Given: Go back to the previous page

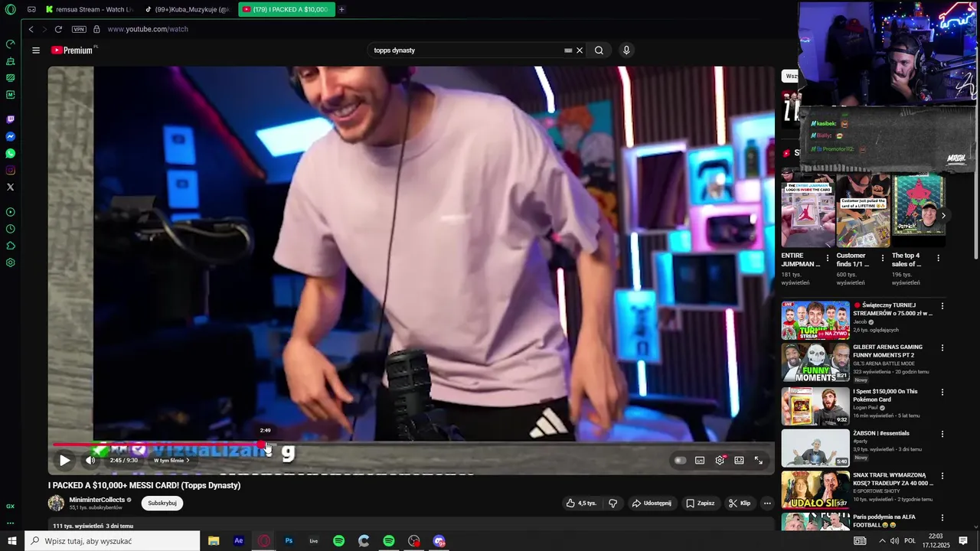Looking at the screenshot, I should click(x=31, y=29).
